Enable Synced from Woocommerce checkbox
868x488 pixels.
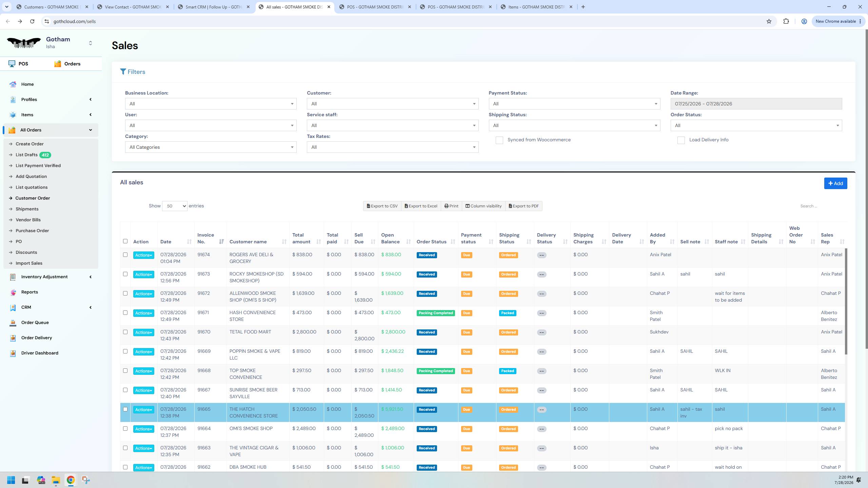[x=499, y=140]
